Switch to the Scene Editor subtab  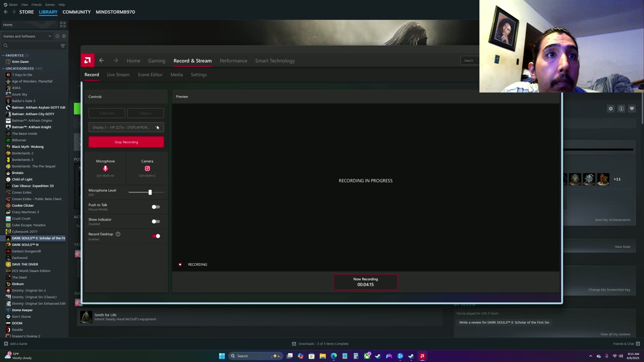click(150, 74)
